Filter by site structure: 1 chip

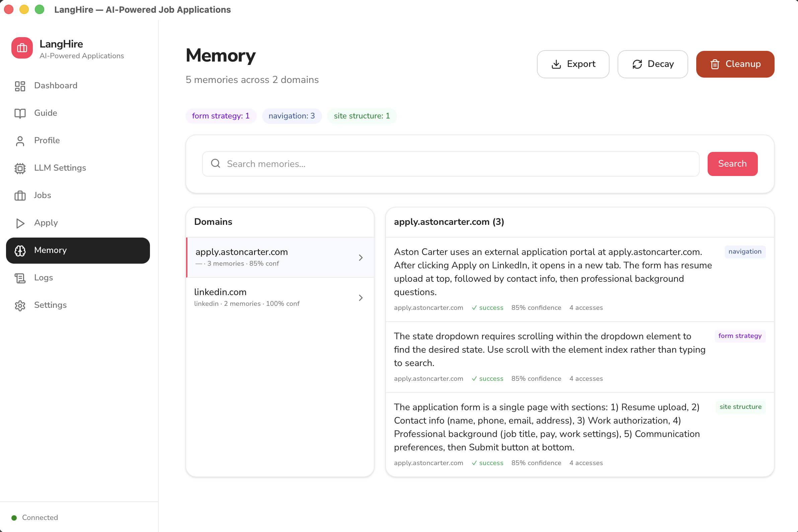(362, 116)
